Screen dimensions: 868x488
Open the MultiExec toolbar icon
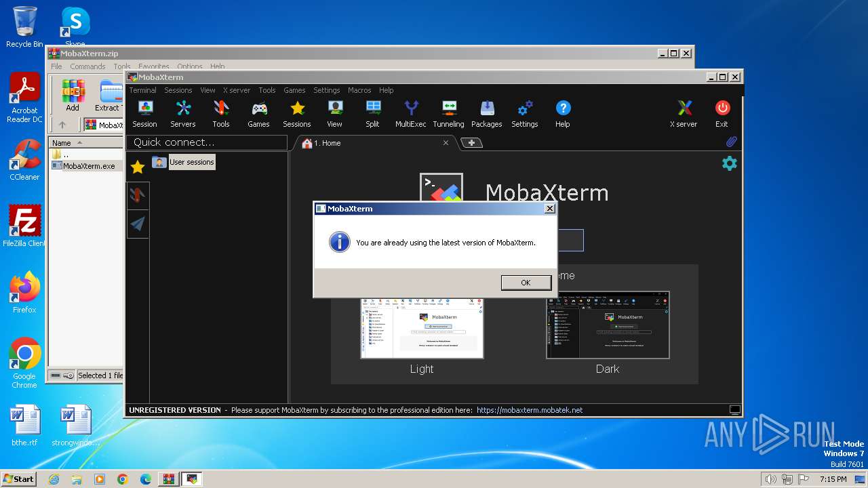click(411, 114)
